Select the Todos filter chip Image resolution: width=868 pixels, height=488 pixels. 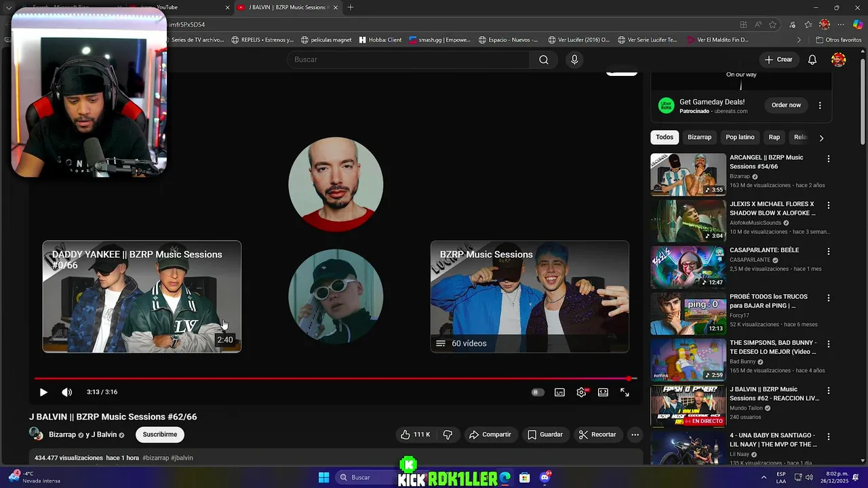665,137
